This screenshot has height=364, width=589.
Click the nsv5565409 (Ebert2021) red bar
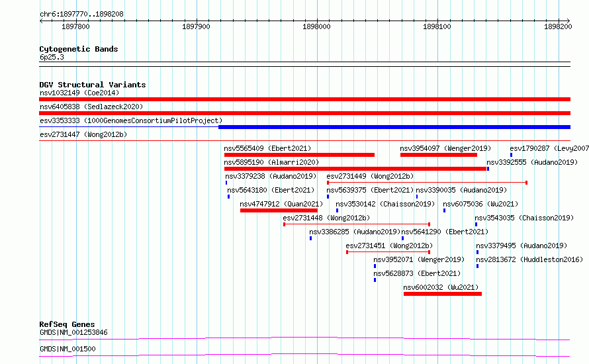(x=299, y=155)
